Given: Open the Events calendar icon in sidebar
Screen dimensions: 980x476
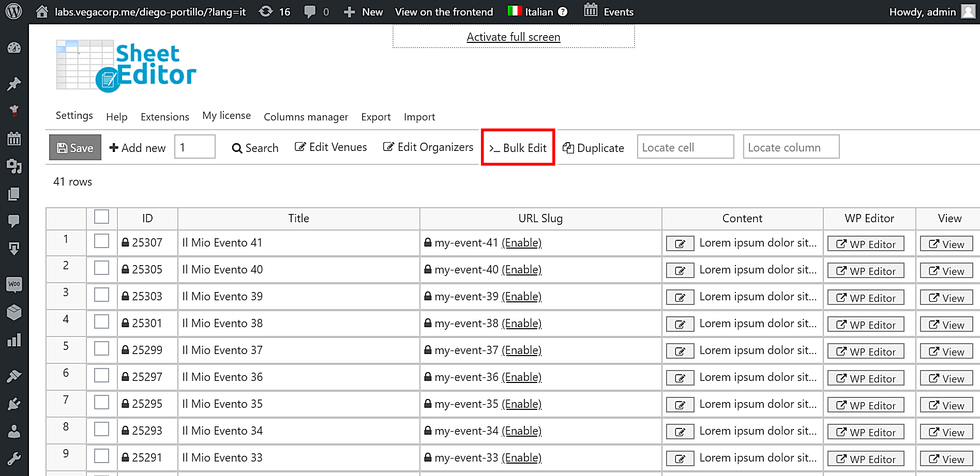Looking at the screenshot, I should click(14, 138).
